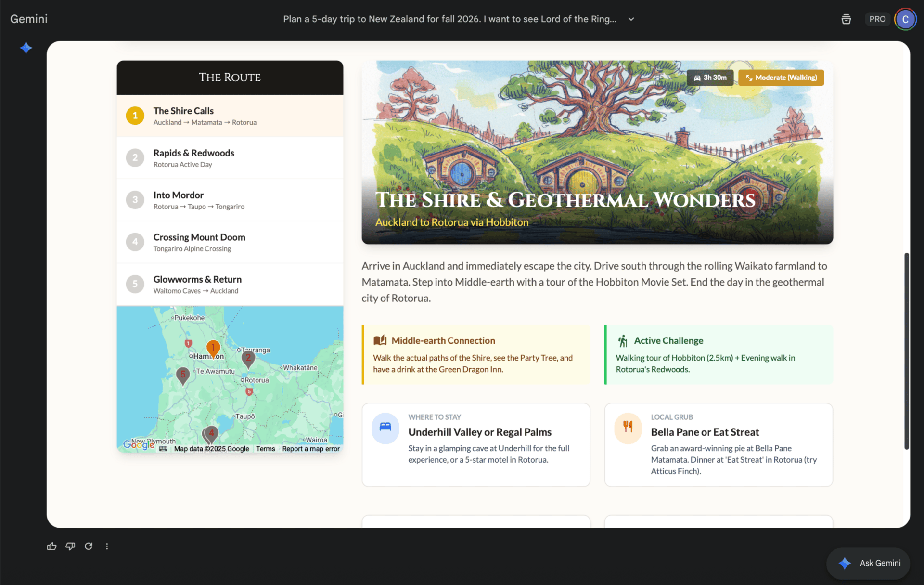Open the user account avatar
This screenshot has width=924, height=585.
click(x=905, y=19)
